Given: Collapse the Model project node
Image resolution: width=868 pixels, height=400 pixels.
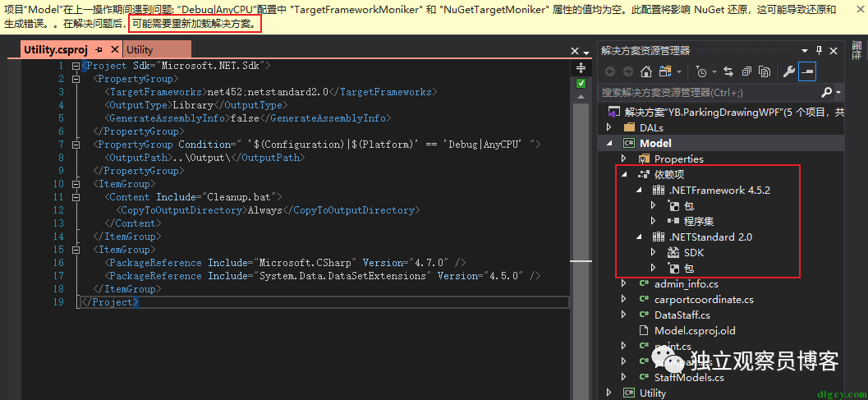Looking at the screenshot, I should 609,143.
